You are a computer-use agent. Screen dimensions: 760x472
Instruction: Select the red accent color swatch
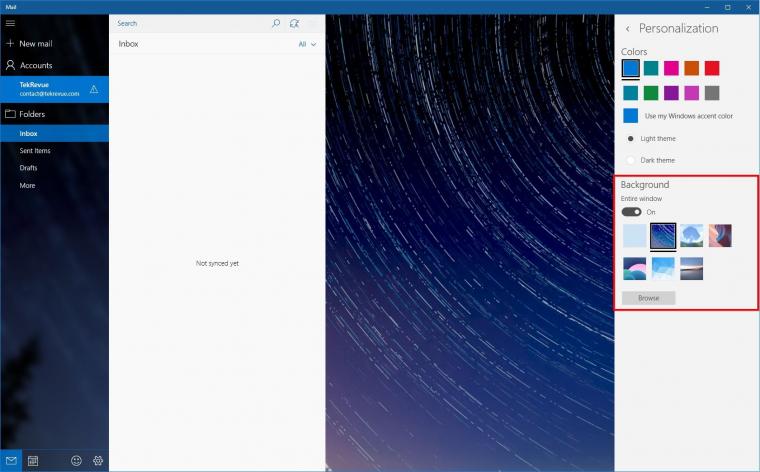[712, 68]
